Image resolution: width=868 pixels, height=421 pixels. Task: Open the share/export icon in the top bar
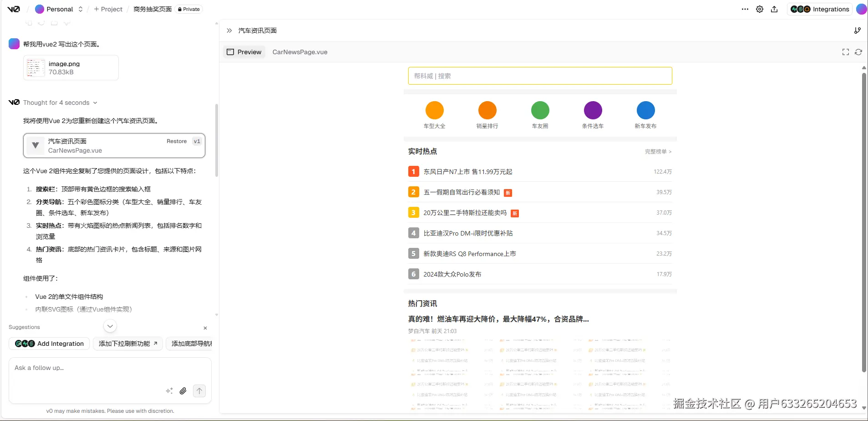[x=774, y=9]
